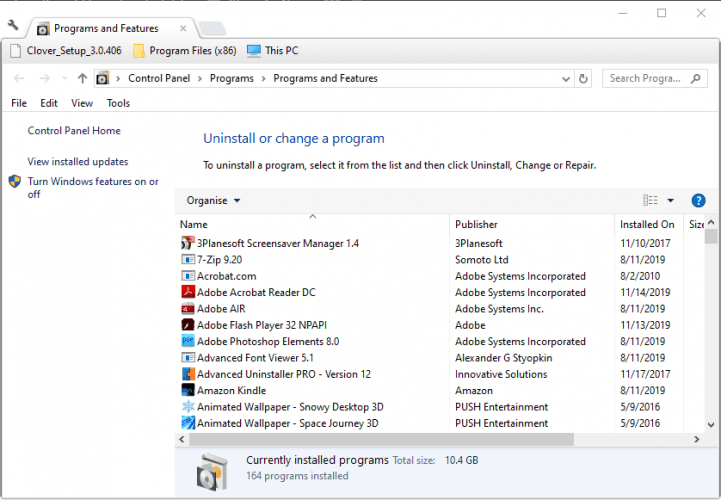Image resolution: width=721 pixels, height=500 pixels.
Task: Click the blue help question mark icon
Action: pyautogui.click(x=698, y=201)
